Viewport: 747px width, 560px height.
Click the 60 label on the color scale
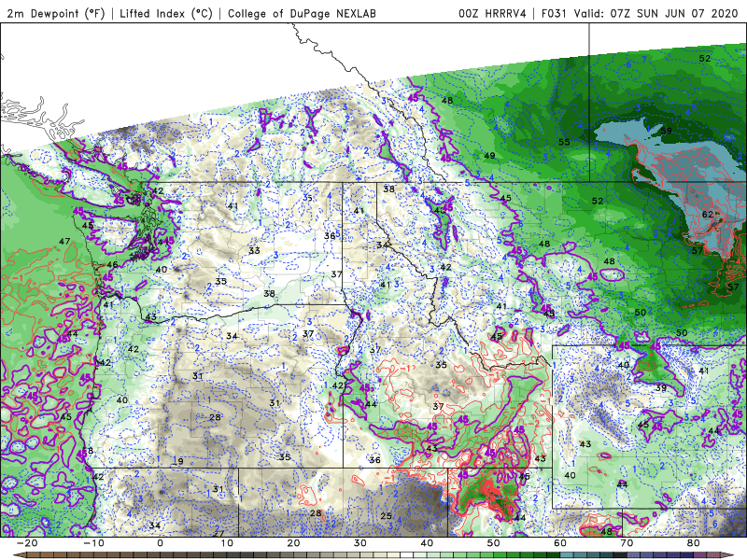click(560, 543)
